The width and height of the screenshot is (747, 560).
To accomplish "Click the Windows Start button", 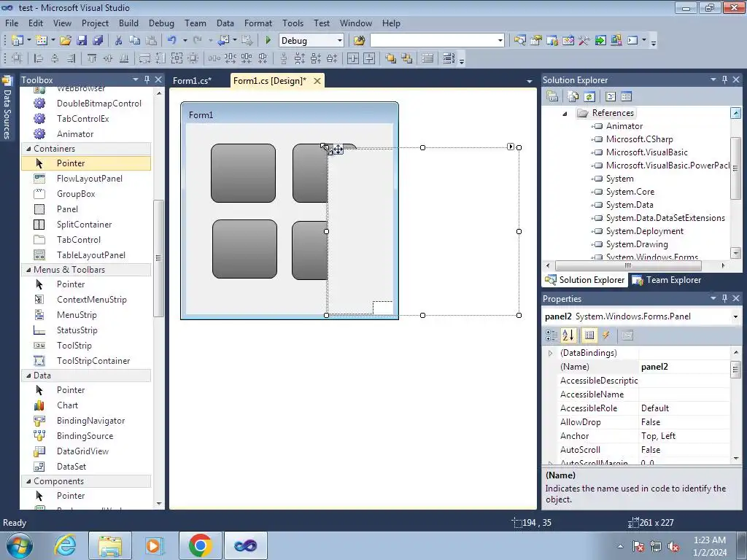I will [x=20, y=545].
